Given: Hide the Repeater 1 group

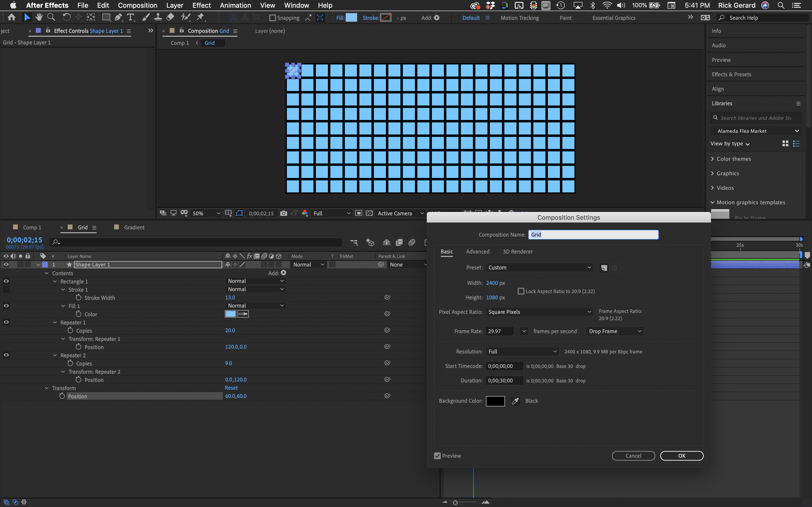Looking at the screenshot, I should tap(6, 322).
